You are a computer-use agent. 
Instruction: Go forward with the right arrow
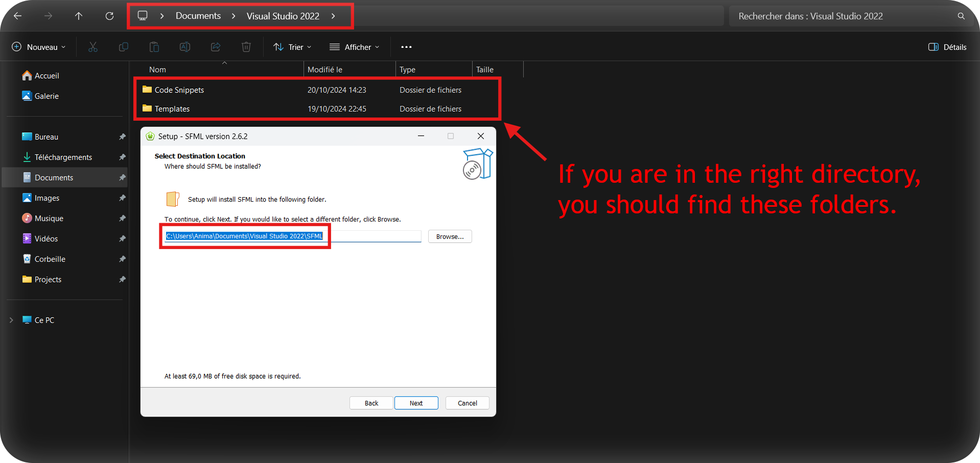coord(48,16)
